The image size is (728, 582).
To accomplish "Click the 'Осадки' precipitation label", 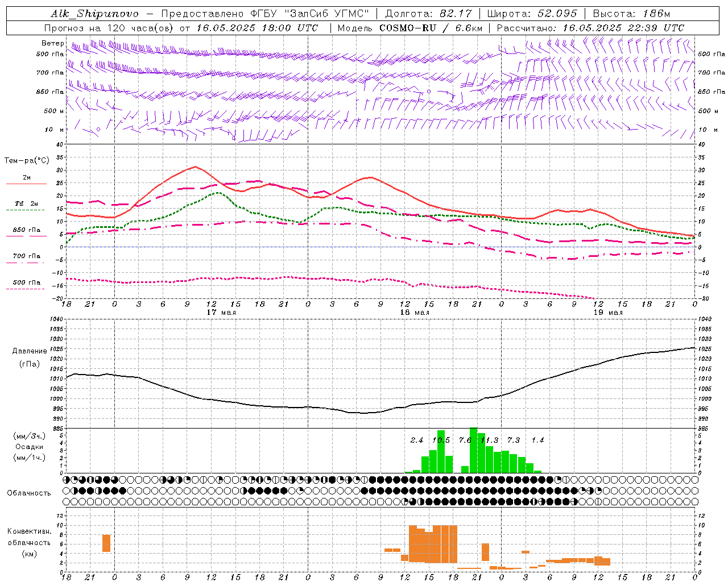I will (x=30, y=447).
